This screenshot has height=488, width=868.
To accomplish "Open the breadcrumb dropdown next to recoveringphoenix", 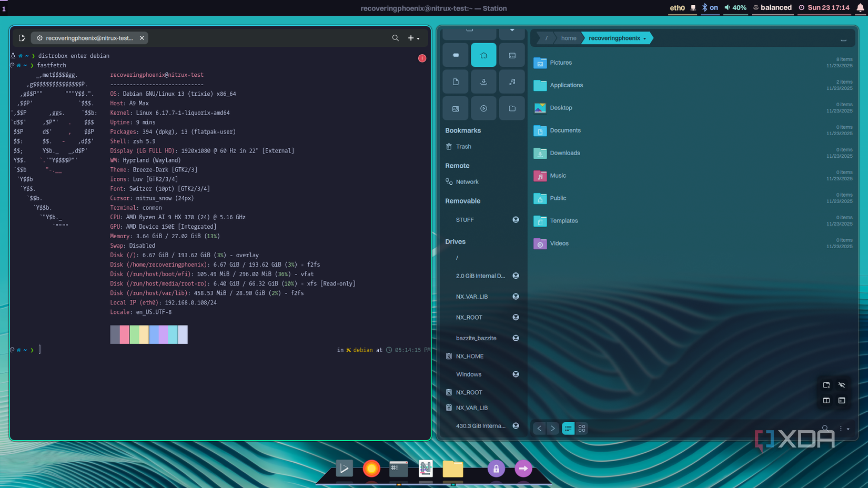I will point(646,38).
